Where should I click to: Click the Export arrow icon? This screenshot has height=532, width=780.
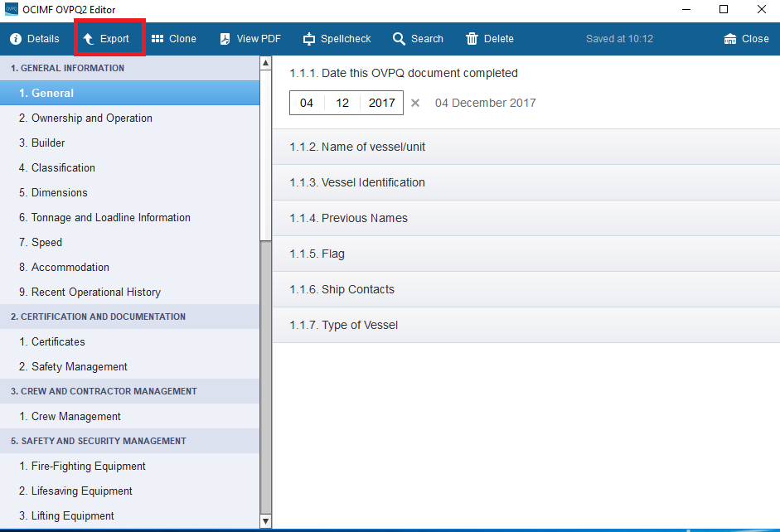click(89, 39)
